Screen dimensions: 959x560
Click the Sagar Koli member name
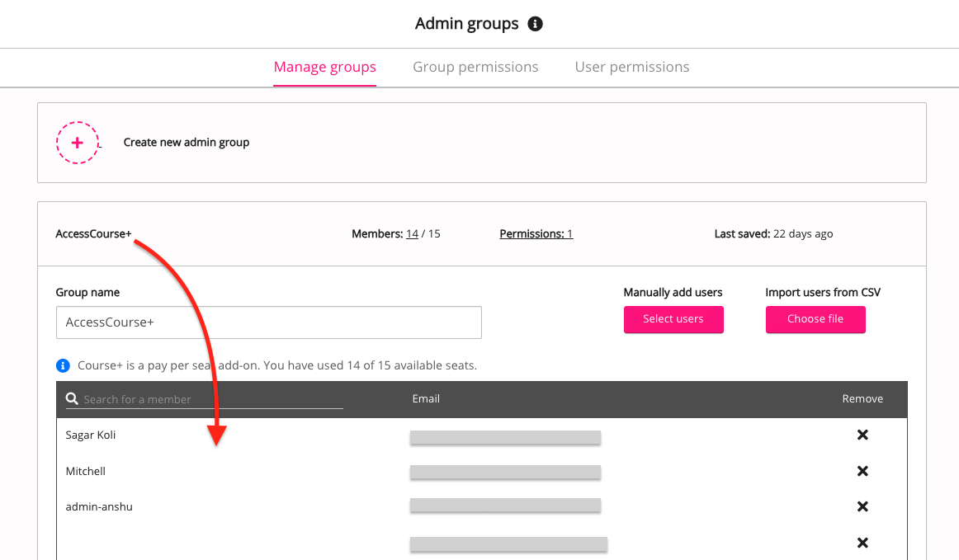pos(91,435)
